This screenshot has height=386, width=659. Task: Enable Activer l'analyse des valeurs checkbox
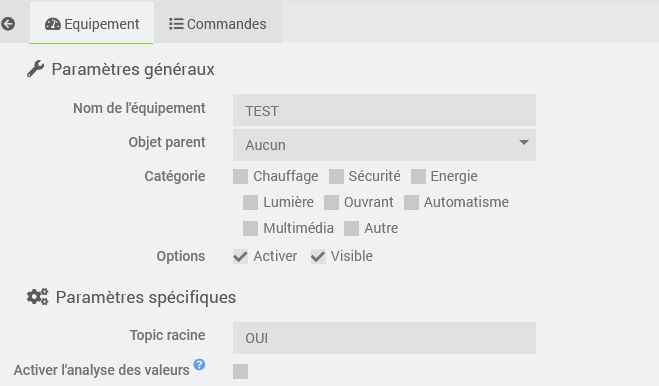pos(240,371)
